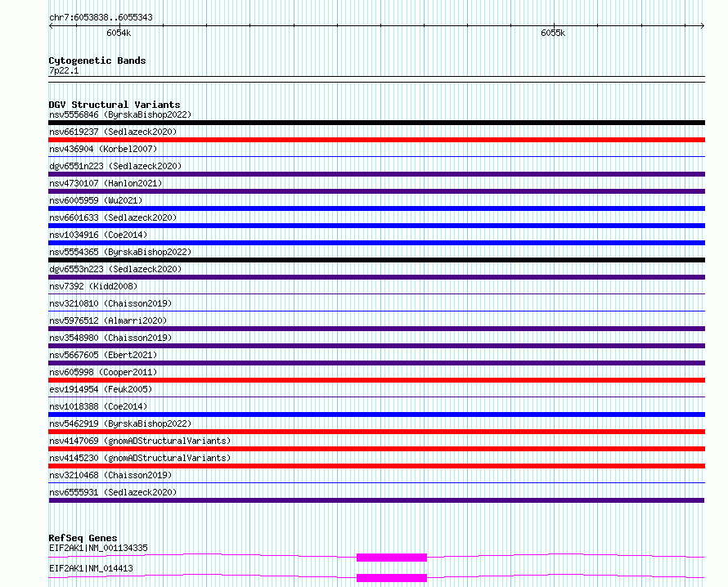Click the black nsv5554365 variant bar
Image resolution: width=728 pixels, height=587 pixels.
coord(376,260)
